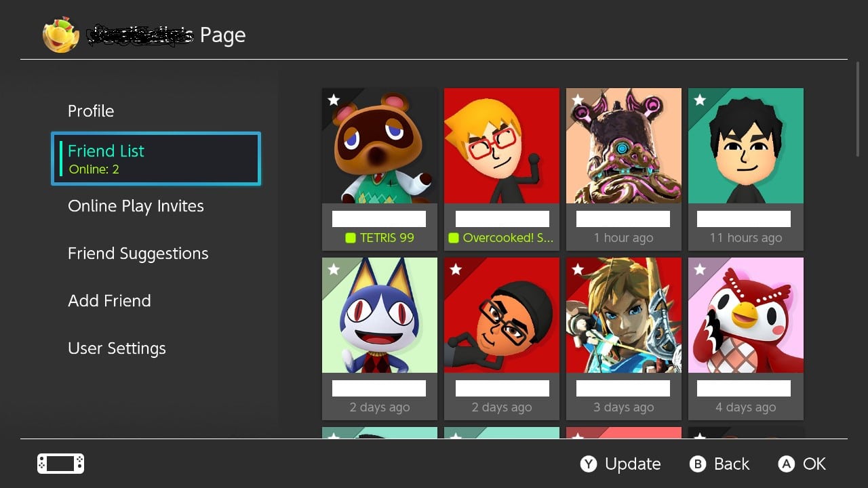
Task: Open Friend Suggestions menu entry
Action: click(138, 253)
